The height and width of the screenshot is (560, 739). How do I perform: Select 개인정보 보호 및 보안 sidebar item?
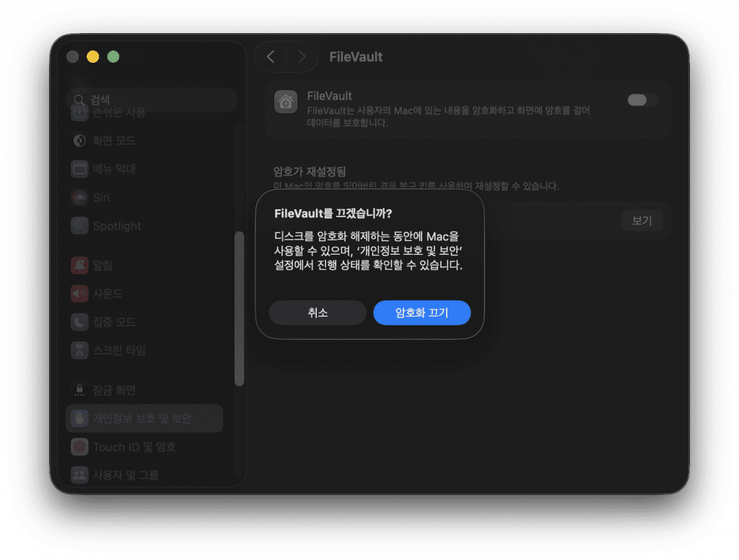click(x=143, y=419)
